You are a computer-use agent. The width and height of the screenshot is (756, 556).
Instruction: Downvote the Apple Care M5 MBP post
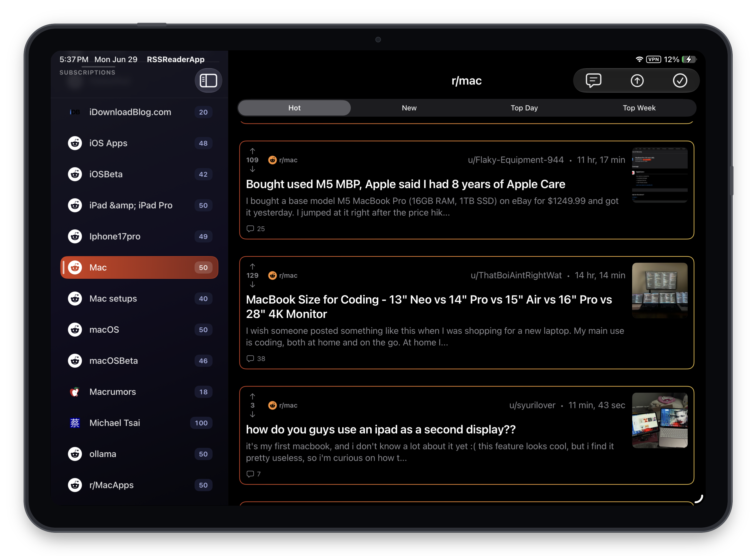tap(252, 169)
